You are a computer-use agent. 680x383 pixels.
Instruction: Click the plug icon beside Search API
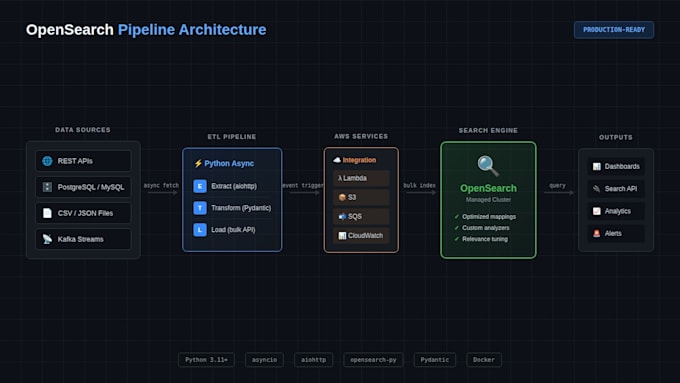click(x=597, y=189)
